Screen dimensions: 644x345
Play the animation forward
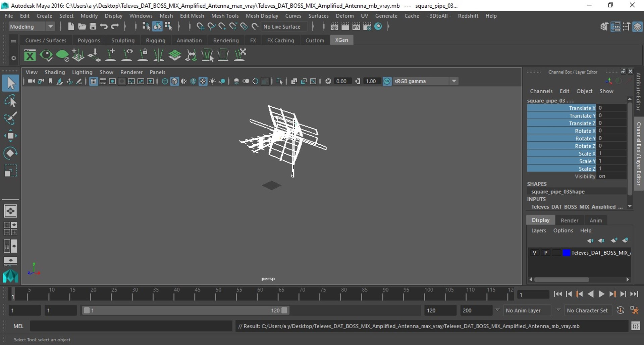(601, 294)
